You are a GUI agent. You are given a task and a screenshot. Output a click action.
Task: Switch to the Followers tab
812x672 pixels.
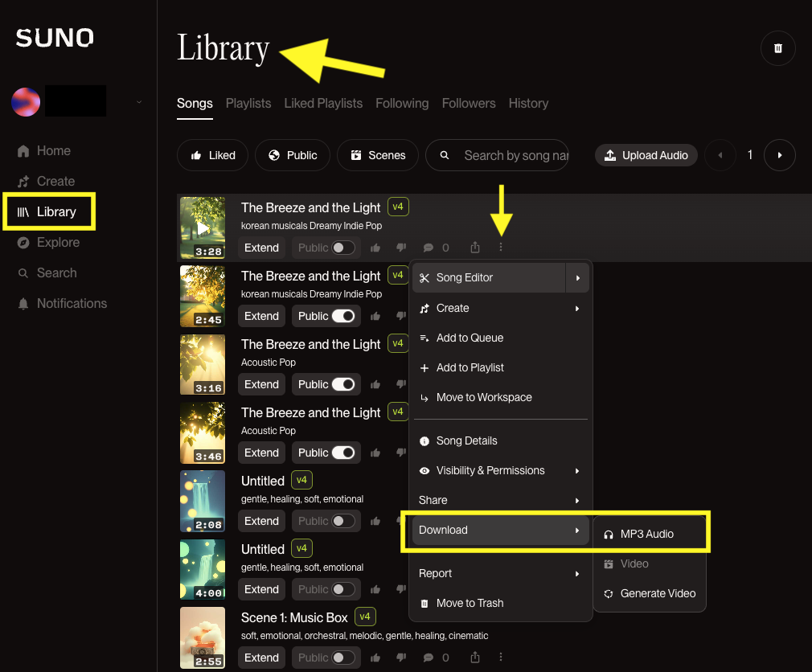469,104
